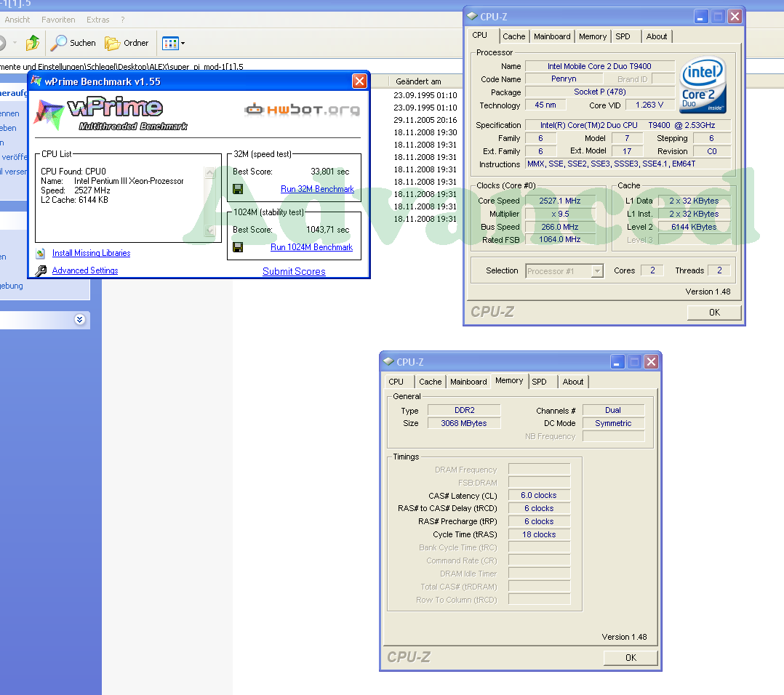Click CPU List scroll down arrow
Viewport: 784px width, 695px height.
coord(210,231)
